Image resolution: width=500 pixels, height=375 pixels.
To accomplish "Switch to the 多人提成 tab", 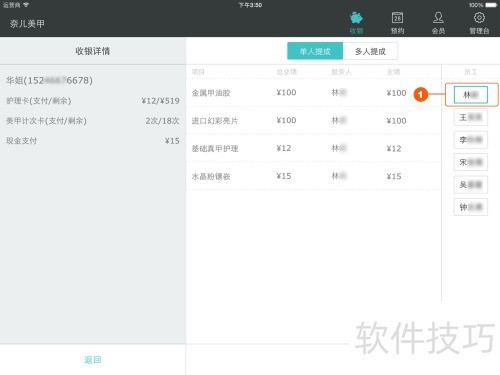I will [x=370, y=51].
